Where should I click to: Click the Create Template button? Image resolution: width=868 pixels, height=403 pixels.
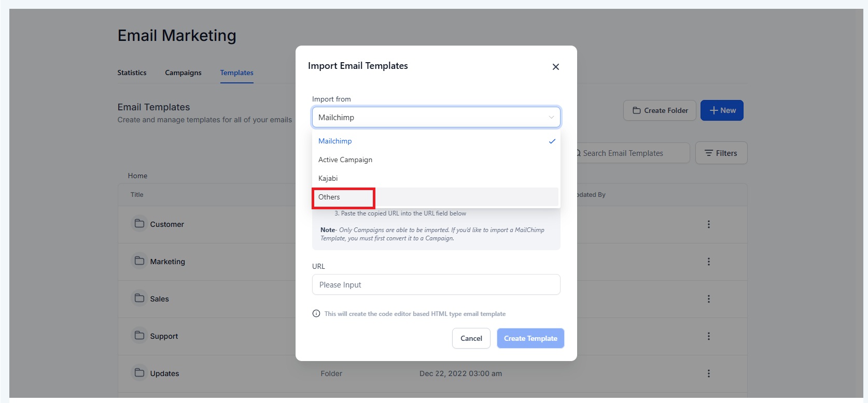530,338
